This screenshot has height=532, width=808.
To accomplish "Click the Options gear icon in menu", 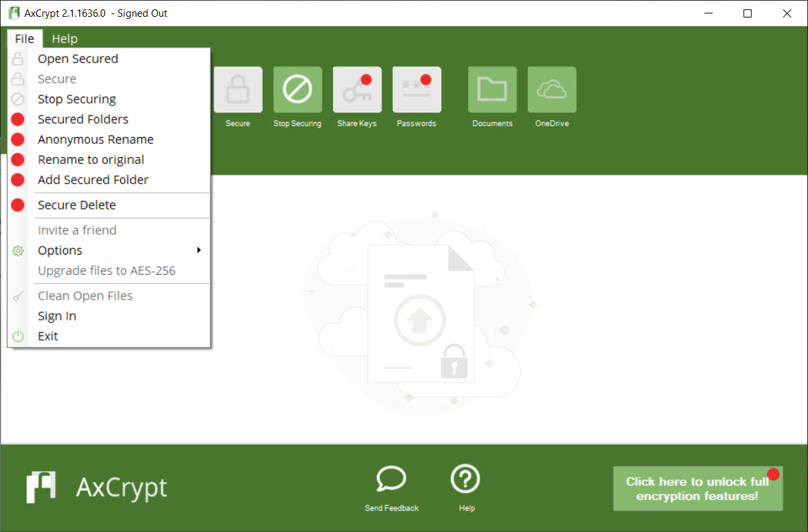I will point(18,251).
